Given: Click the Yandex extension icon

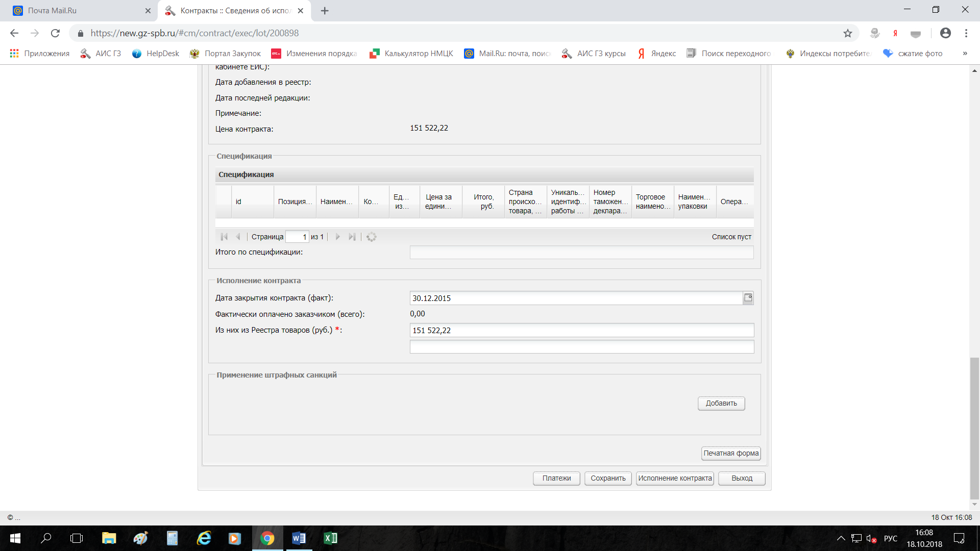Looking at the screenshot, I should (x=895, y=33).
